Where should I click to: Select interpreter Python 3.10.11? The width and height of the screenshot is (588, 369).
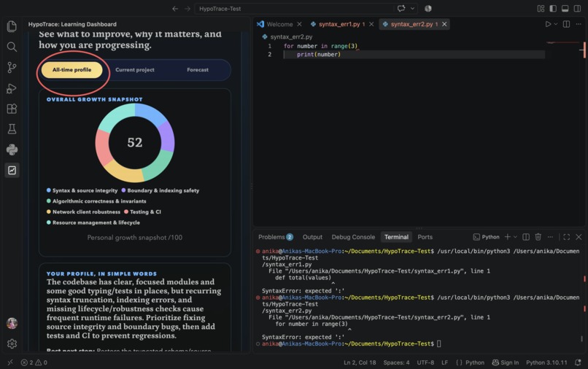[546, 362]
